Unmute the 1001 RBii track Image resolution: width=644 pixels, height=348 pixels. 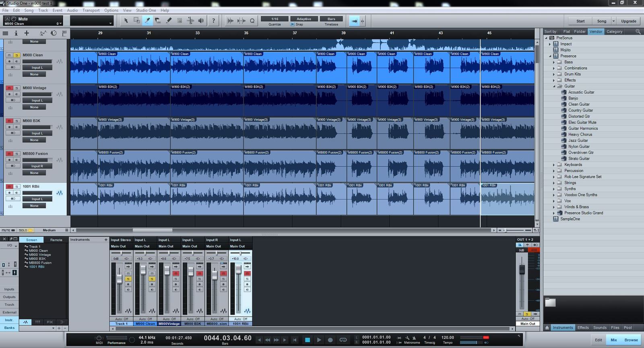click(x=9, y=187)
